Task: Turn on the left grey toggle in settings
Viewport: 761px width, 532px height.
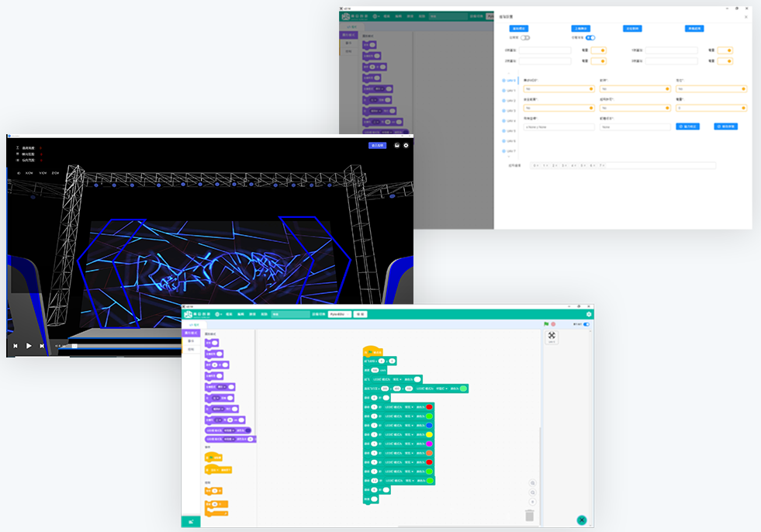Action: pyautogui.click(x=525, y=37)
